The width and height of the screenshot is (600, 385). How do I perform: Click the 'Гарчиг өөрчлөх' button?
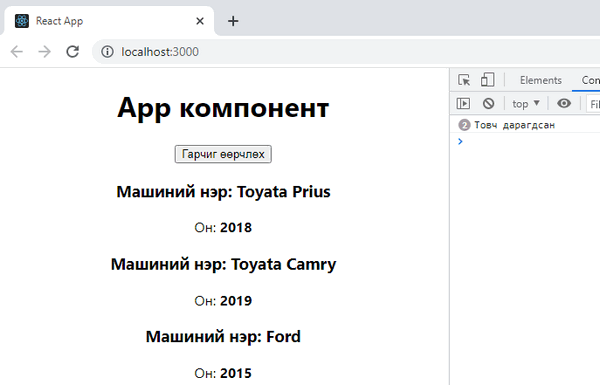click(x=223, y=154)
